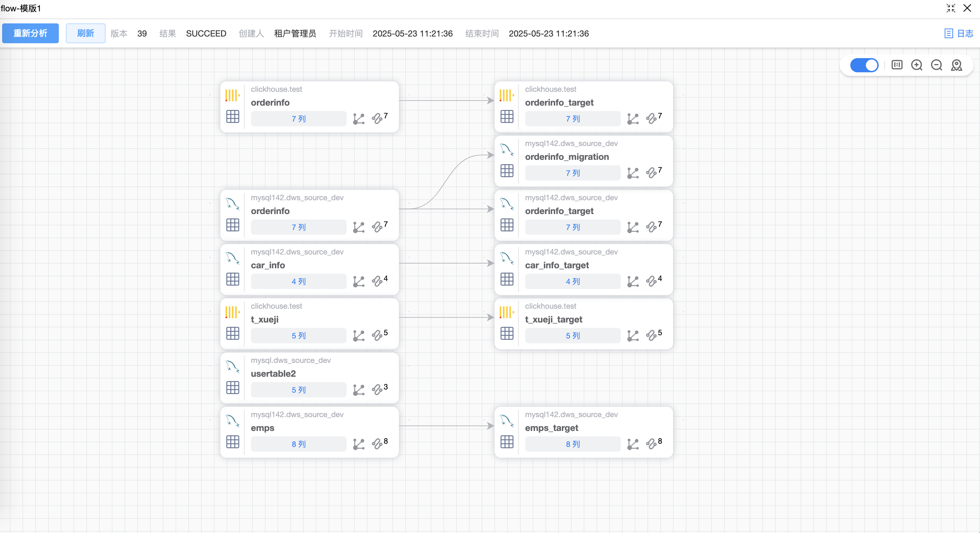Click lineage branch icon on car_info node
980x533 pixels.
coord(358,281)
